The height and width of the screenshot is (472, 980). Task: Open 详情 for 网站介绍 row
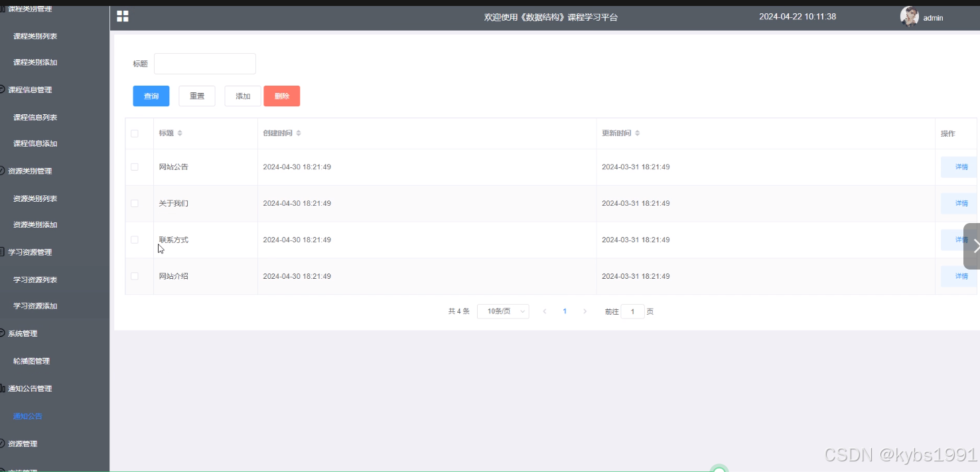coord(959,276)
